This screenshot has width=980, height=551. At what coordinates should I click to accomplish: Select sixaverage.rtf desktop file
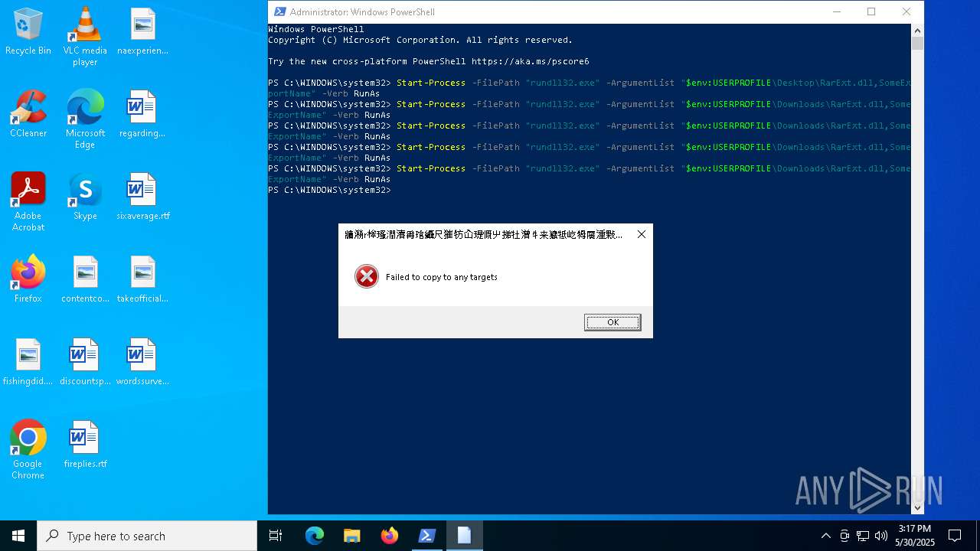[142, 197]
